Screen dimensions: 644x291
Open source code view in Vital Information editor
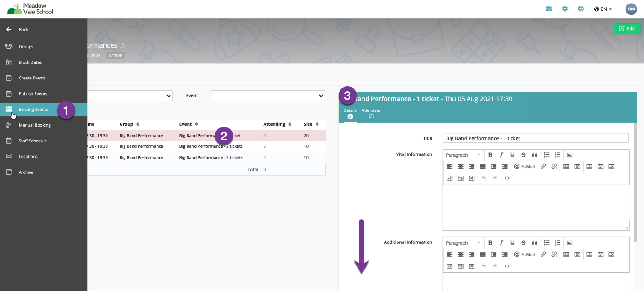[x=507, y=178]
